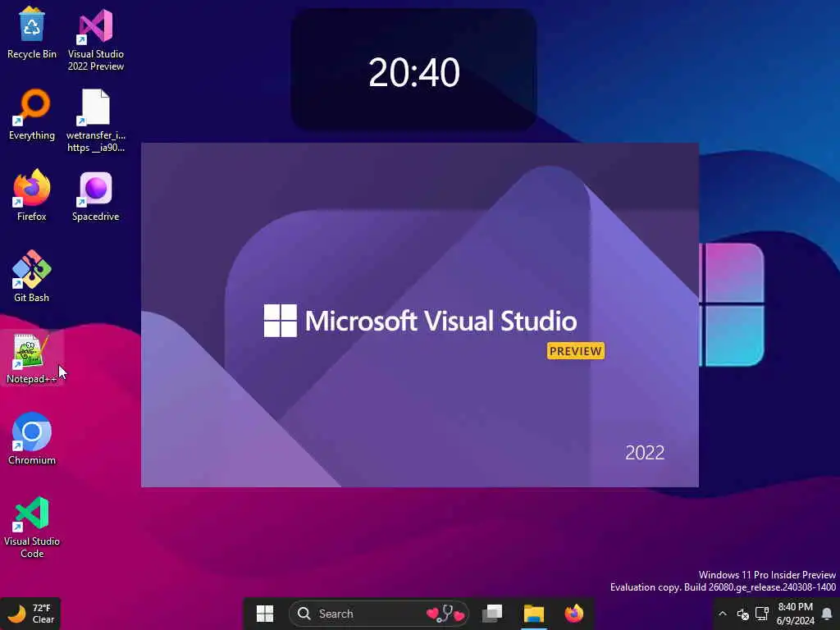Click the taskbar Search box
This screenshot has width=840, height=630.
click(x=379, y=614)
